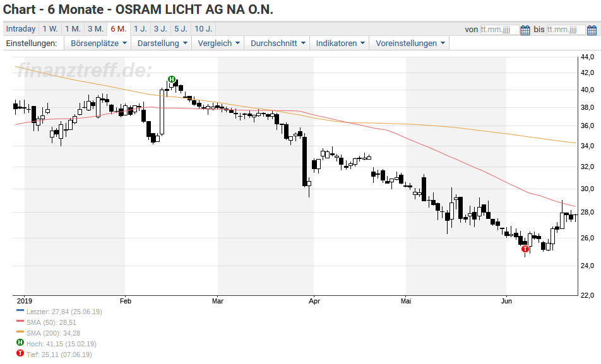Click the blue Letzter legend color swatch
Image resolution: width=601 pixels, height=364 pixels.
(20, 310)
